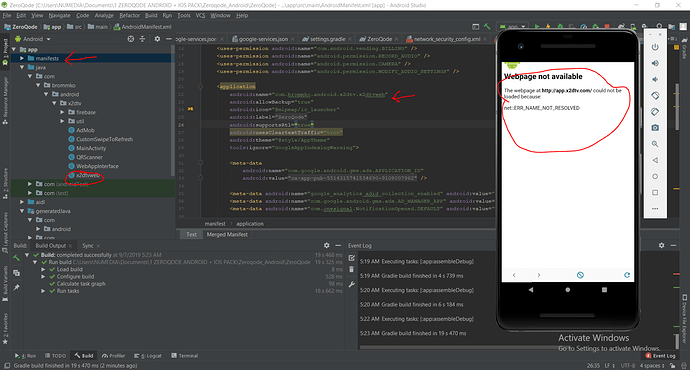Open the Android project view dropdown
This screenshot has width=690, height=370.
33,39
